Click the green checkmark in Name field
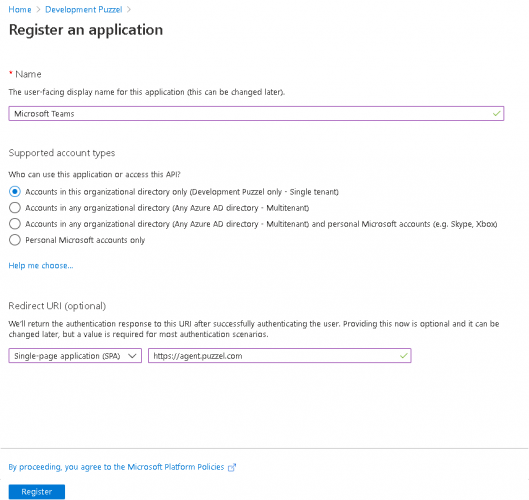Image resolution: width=529 pixels, height=500 pixels. tap(496, 114)
